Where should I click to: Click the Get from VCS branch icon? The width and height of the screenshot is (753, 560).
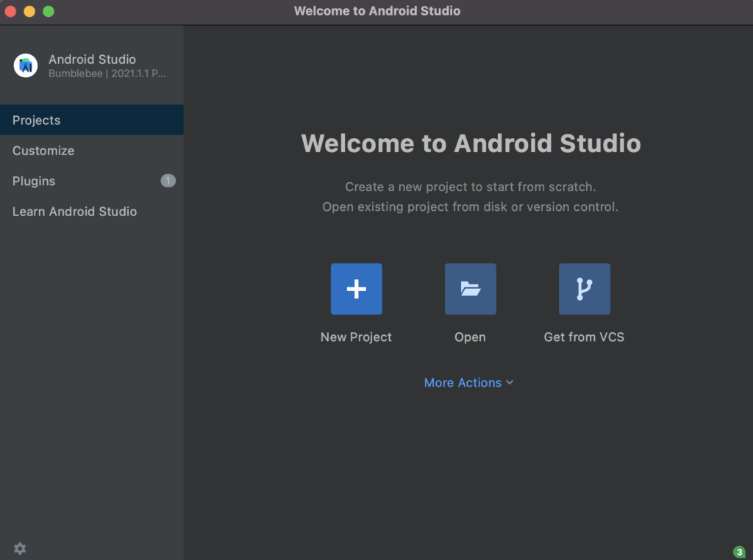point(585,289)
